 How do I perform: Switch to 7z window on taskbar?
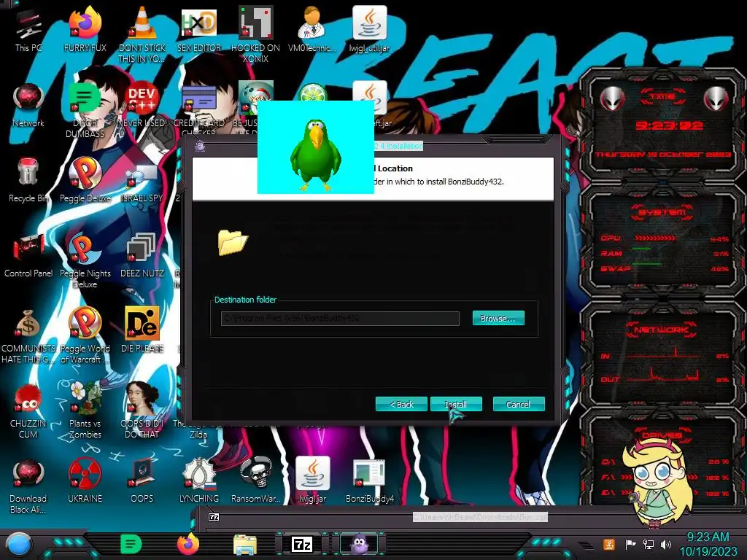pos(302,544)
